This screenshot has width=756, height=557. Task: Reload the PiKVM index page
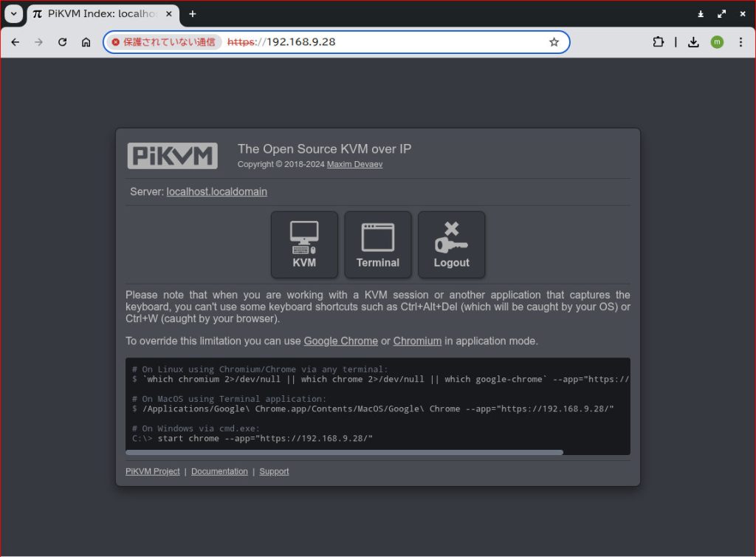click(62, 42)
